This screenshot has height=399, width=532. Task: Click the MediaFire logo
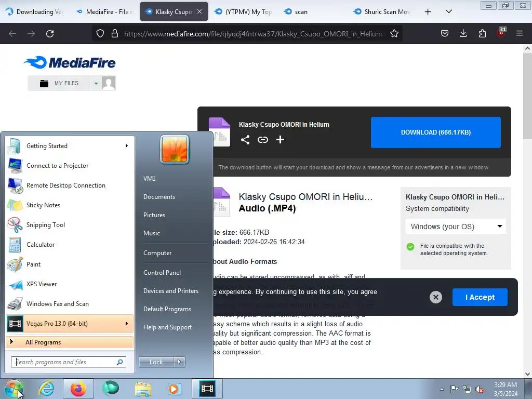click(70, 62)
